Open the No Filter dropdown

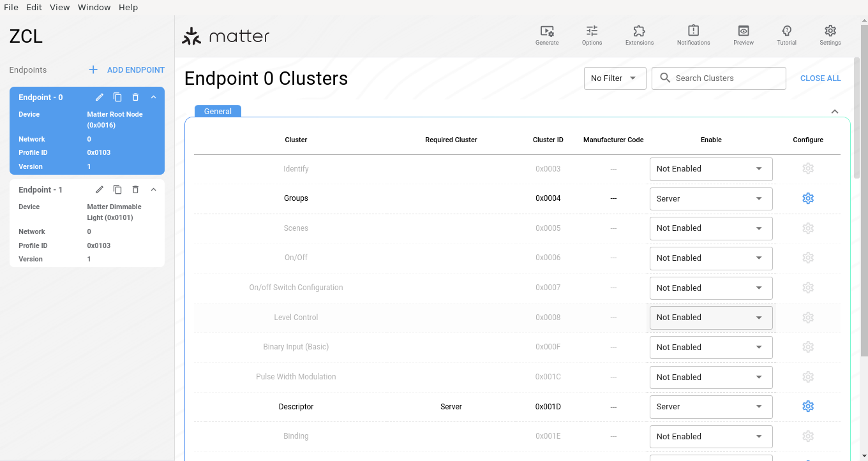[615, 78]
